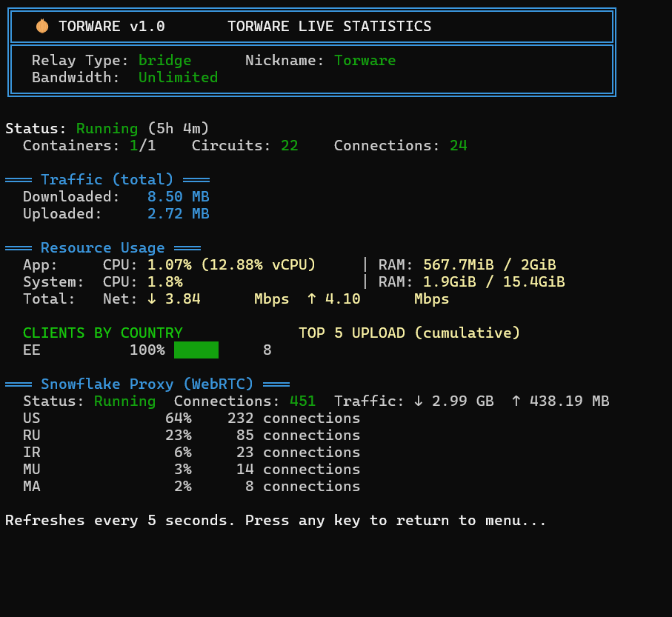
Task: Select the green Running status indicator
Action: [107, 127]
